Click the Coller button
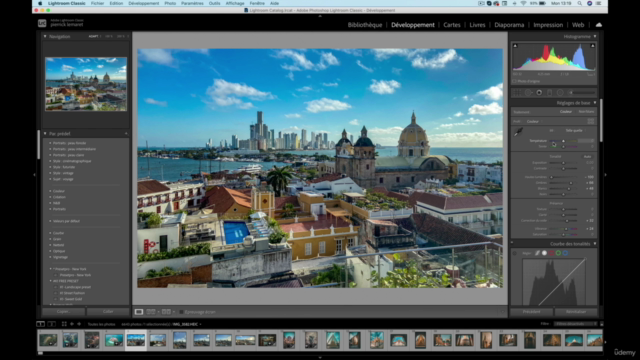Image resolution: width=640 pixels, height=360 pixels. pos(108,311)
